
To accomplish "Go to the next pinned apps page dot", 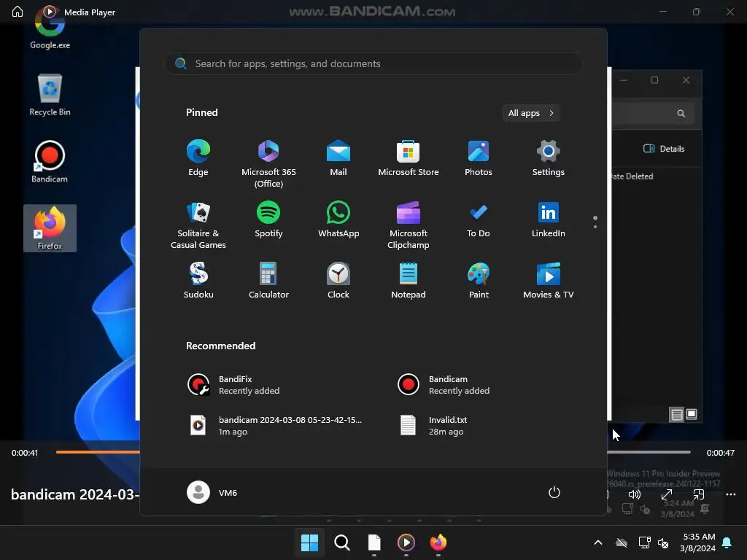I will click(x=595, y=227).
